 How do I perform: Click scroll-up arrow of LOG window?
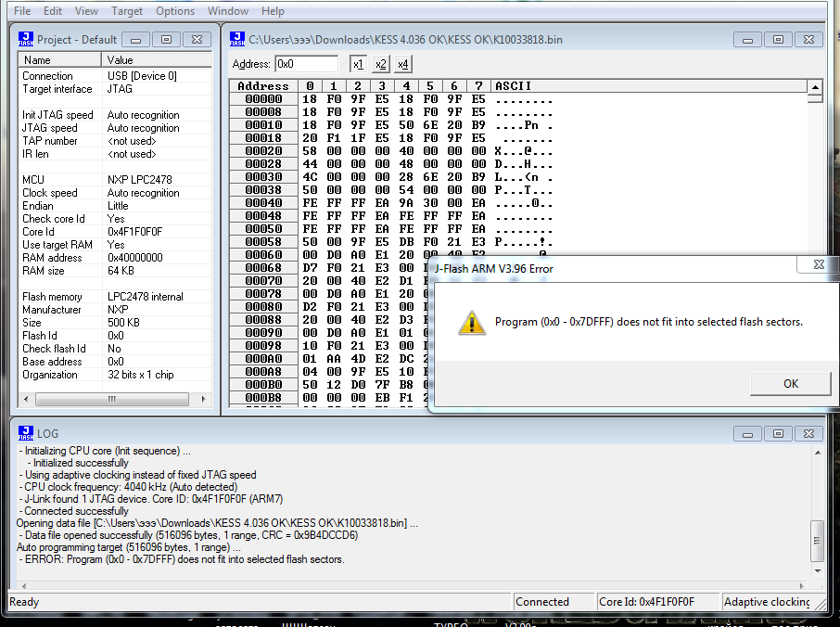point(818,453)
